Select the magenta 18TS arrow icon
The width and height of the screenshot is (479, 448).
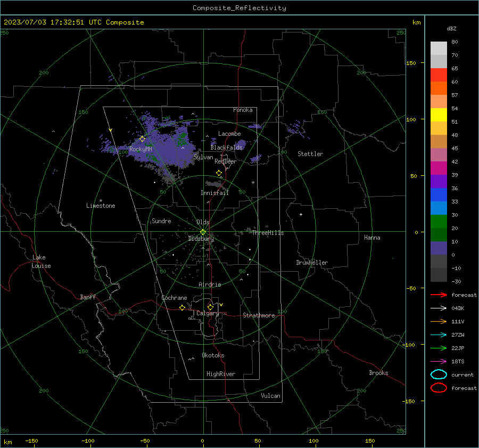click(439, 362)
